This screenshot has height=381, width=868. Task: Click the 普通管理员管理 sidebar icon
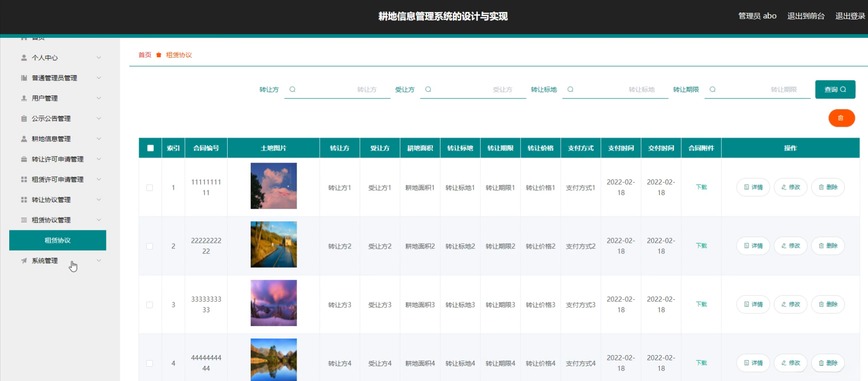pos(24,78)
